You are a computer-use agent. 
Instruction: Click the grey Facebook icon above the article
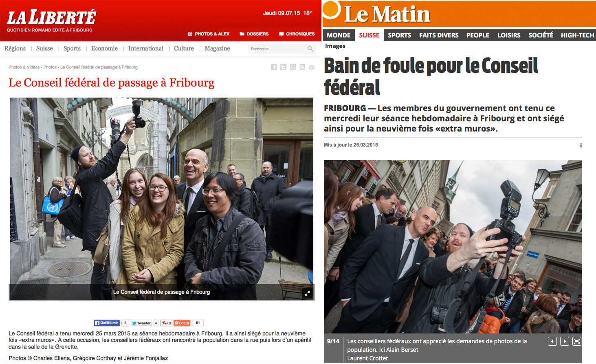(x=274, y=67)
